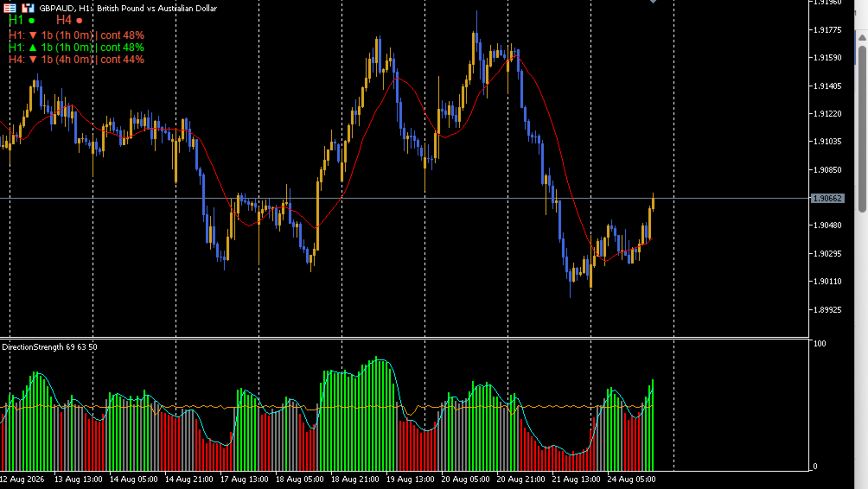Click the 1.91775 level on price scale

pos(827,30)
